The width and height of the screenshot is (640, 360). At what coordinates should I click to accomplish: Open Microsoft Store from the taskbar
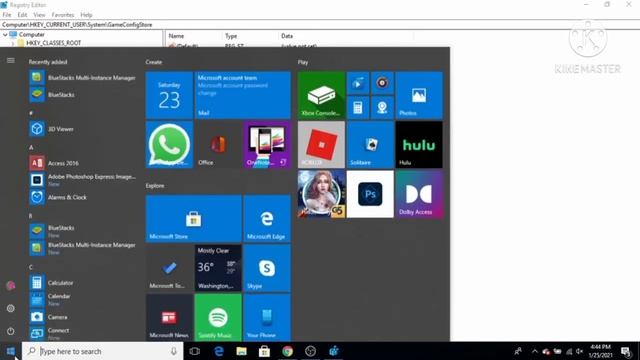click(264, 351)
